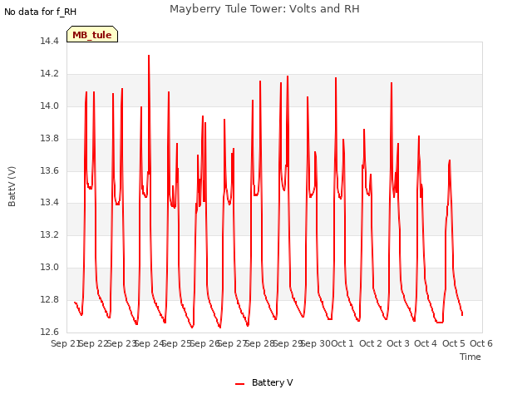This screenshot has height=399, width=532.
Task: Click the 14.2 y-axis tick label
Action: coord(50,74)
